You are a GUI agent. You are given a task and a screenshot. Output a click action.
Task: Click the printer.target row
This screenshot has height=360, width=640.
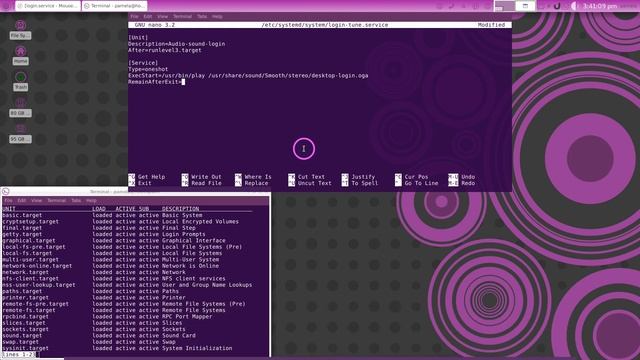(94, 298)
